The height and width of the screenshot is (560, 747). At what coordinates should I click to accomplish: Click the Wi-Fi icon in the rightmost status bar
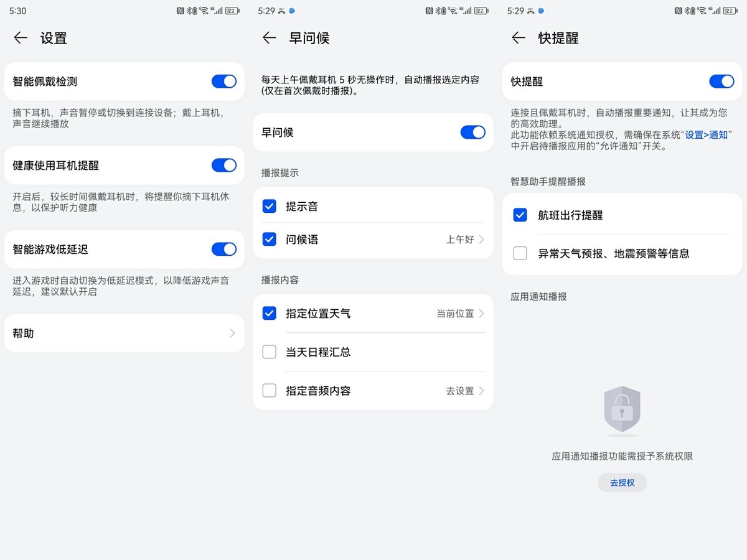[700, 10]
